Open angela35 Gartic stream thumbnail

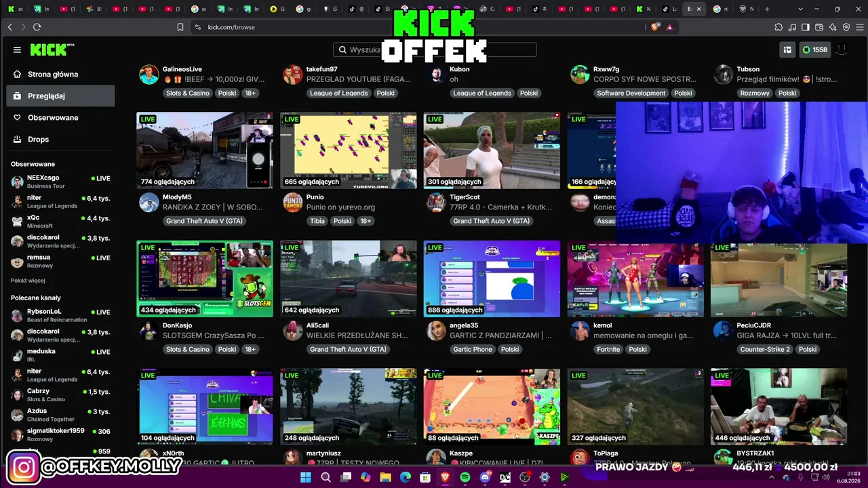coord(492,279)
